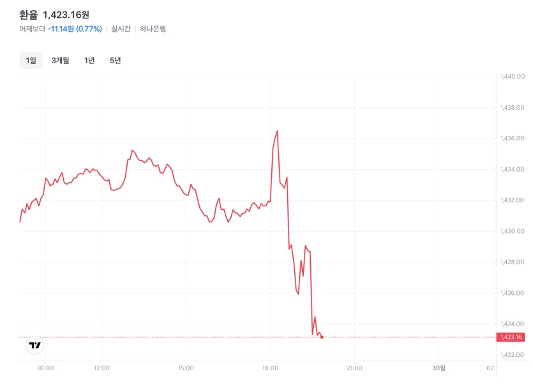
Task: Switch to the 1년 period tab
Action: [x=89, y=61]
